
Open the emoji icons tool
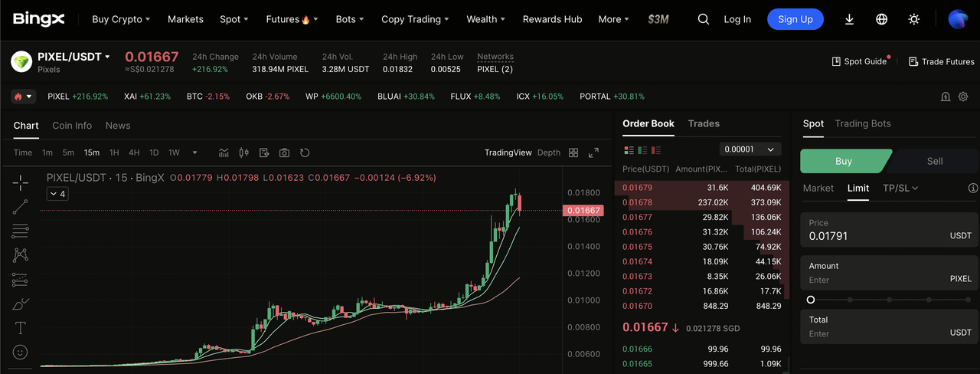pos(21,353)
